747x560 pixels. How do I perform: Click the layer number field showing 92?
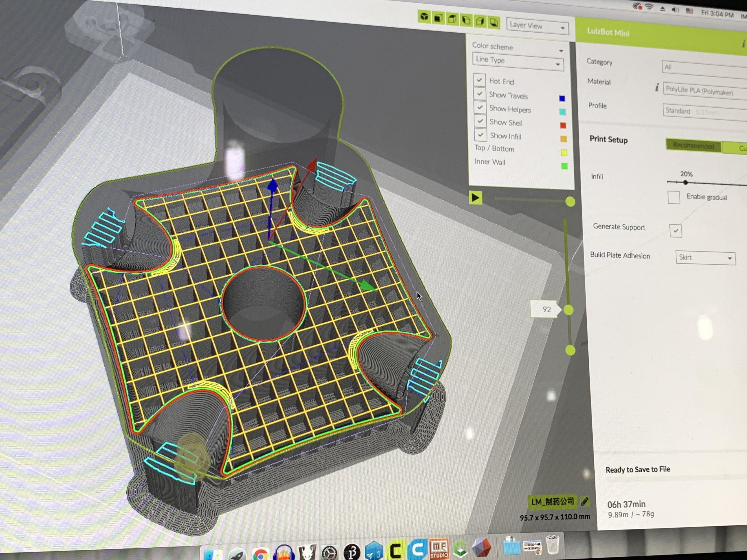click(x=545, y=309)
